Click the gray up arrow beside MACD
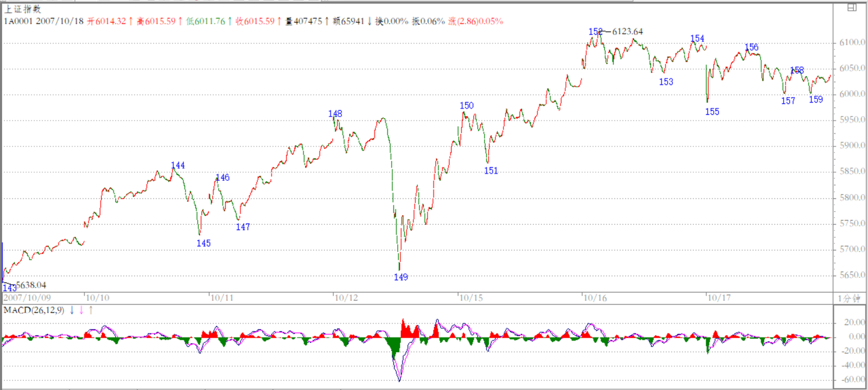 [91, 310]
